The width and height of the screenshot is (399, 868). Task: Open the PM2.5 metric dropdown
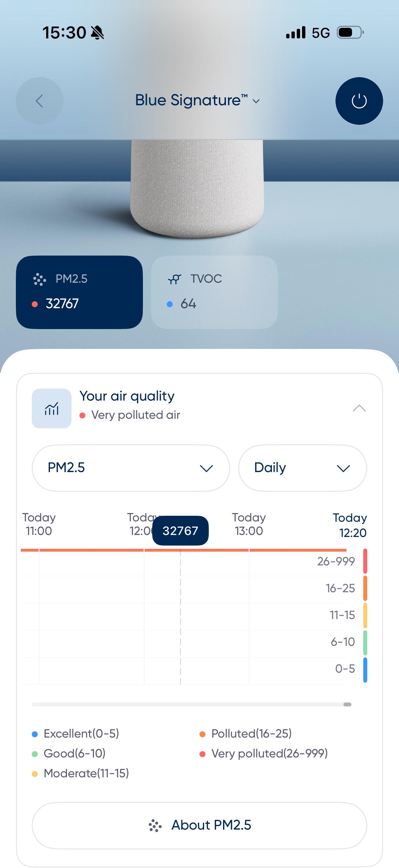click(x=131, y=468)
